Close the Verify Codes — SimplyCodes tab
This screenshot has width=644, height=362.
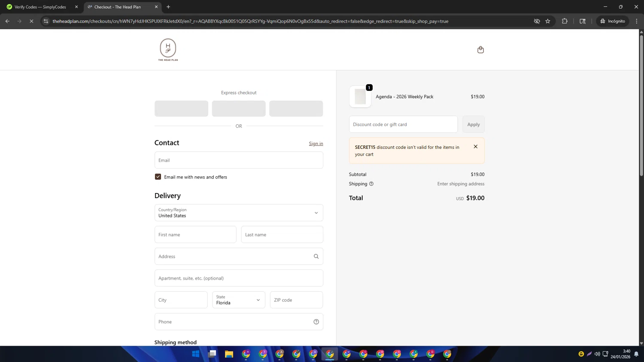(76, 7)
